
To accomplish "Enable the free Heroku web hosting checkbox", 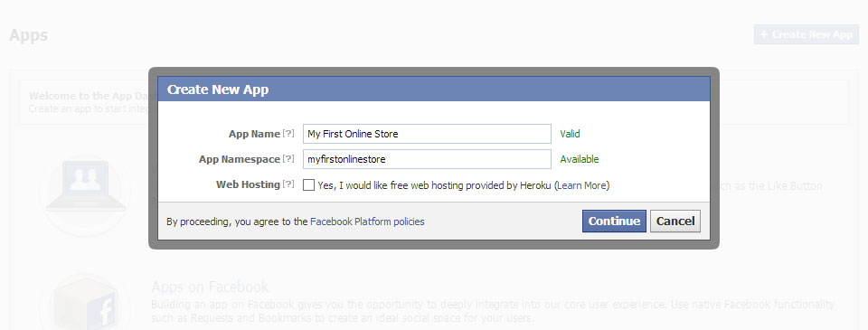I will coord(309,185).
